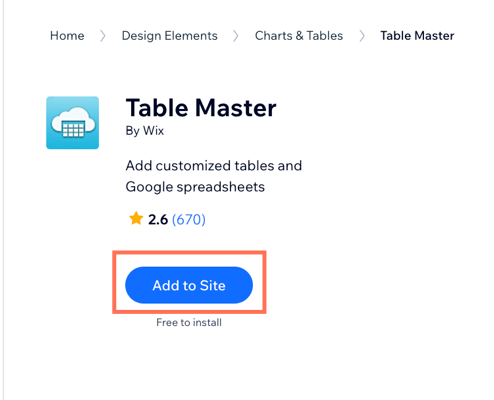
Task: Open the Design Elements breadcrumb category
Action: [169, 36]
